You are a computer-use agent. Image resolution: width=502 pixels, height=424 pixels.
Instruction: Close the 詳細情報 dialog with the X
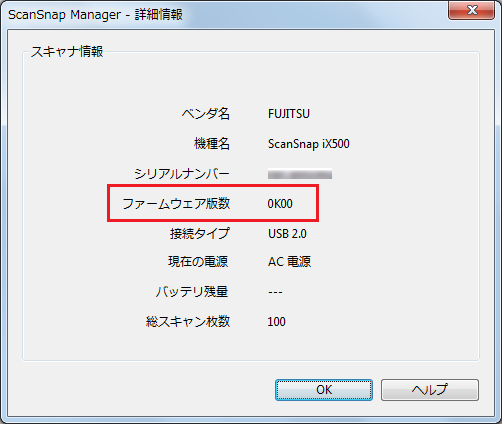pos(472,10)
